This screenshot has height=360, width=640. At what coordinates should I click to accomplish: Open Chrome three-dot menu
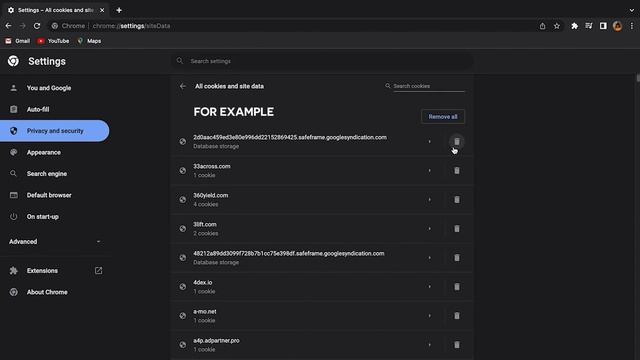point(632,26)
